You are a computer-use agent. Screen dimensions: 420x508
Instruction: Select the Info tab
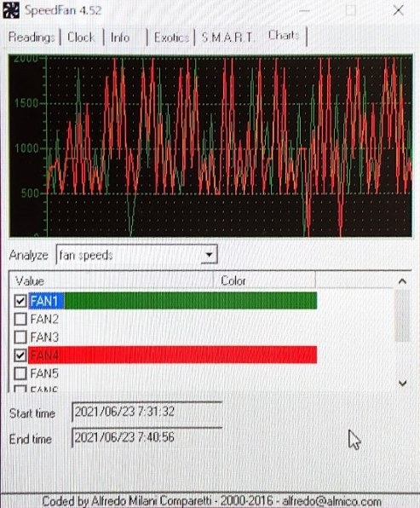120,38
